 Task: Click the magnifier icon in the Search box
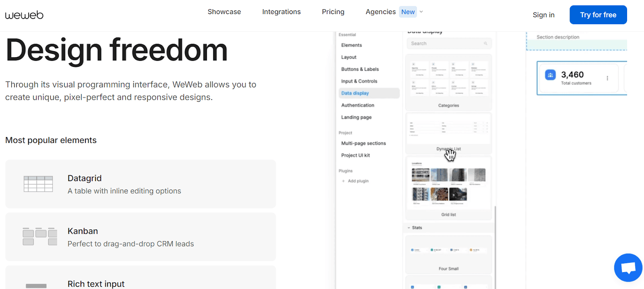[485, 43]
